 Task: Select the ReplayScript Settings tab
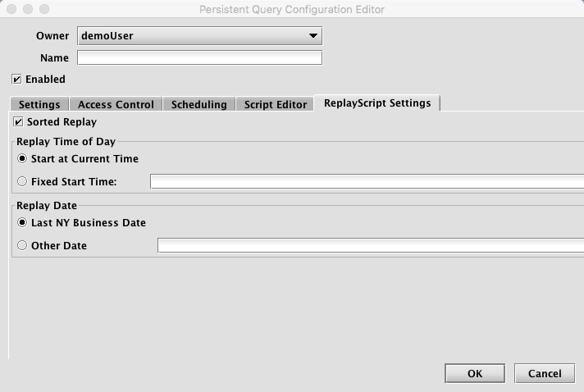coord(377,103)
